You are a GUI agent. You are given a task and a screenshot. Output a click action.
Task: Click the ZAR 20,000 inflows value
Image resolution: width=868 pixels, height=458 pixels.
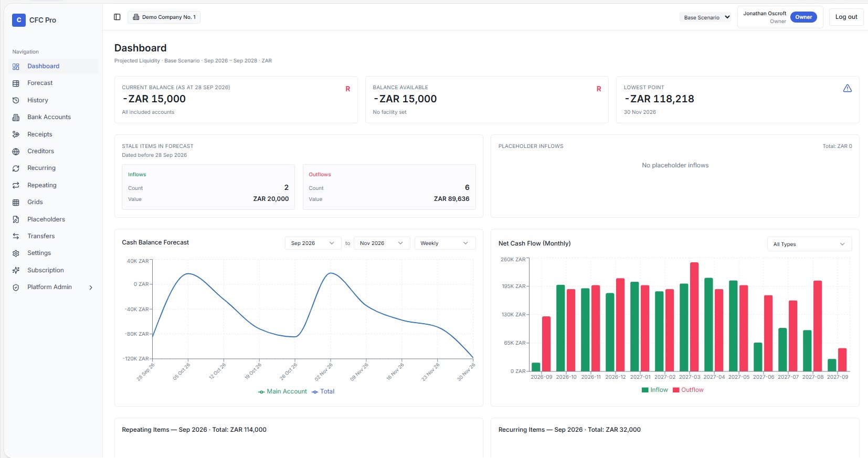pyautogui.click(x=271, y=199)
